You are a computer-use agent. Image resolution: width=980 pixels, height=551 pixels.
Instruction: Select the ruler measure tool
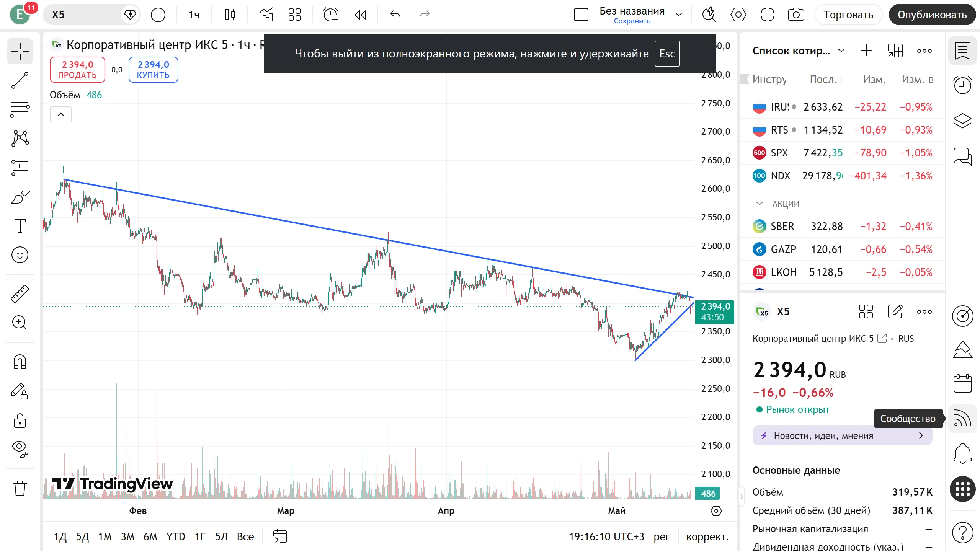pyautogui.click(x=20, y=293)
